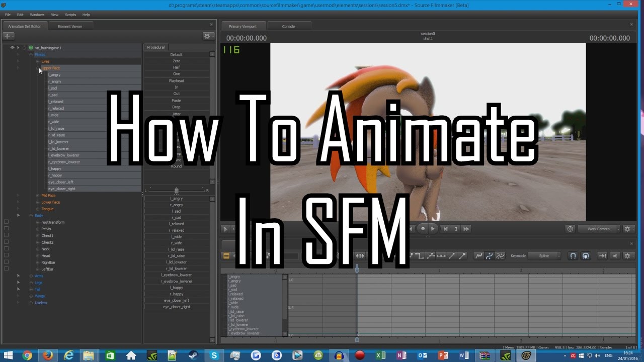Jump to next frame in viewport
Image resolution: width=644 pixels, height=362 pixels.
point(445,229)
